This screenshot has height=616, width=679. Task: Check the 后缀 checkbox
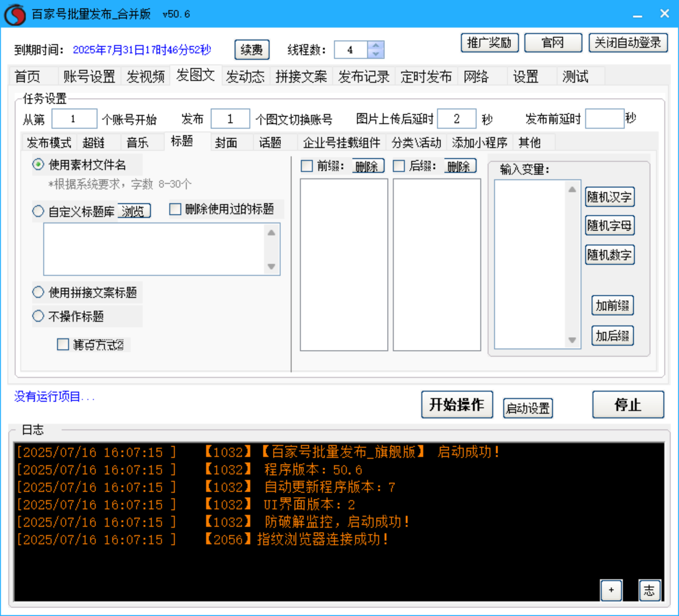pyautogui.click(x=399, y=165)
